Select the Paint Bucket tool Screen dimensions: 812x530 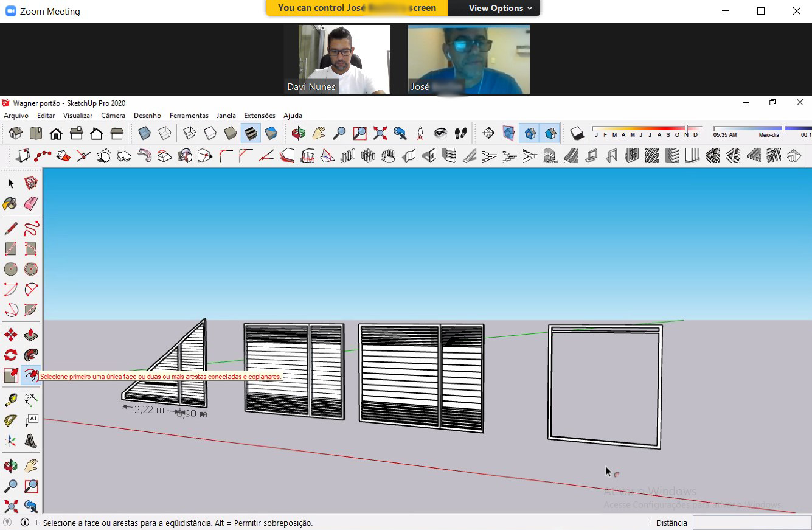coord(10,203)
